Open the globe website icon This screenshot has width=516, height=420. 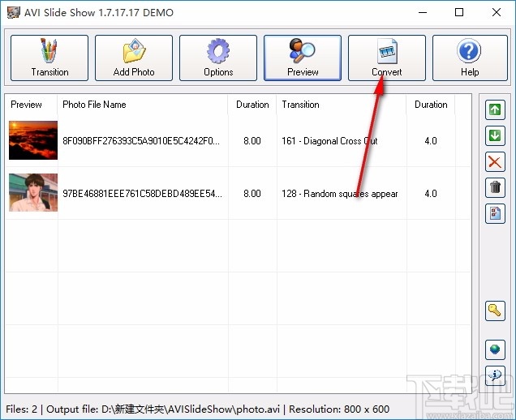tap(495, 349)
